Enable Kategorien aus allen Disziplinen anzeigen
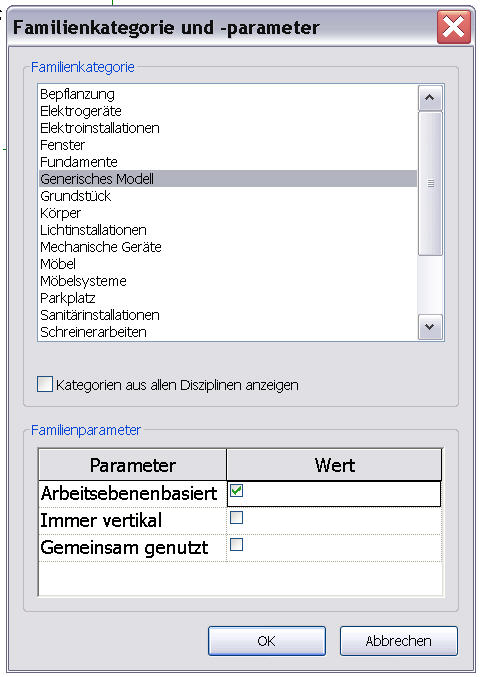The image size is (483, 677). point(45,384)
